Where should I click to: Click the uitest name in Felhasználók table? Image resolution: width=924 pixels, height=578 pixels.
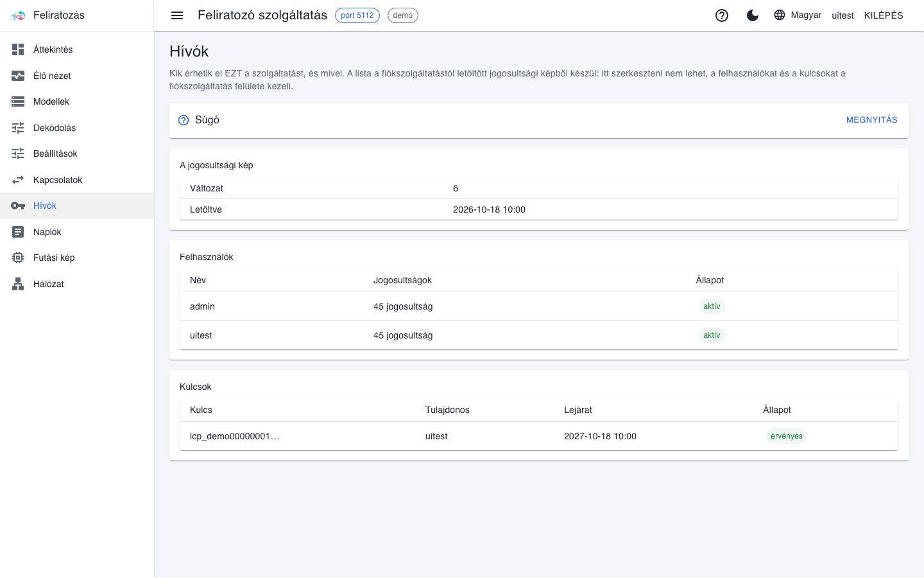pos(201,335)
